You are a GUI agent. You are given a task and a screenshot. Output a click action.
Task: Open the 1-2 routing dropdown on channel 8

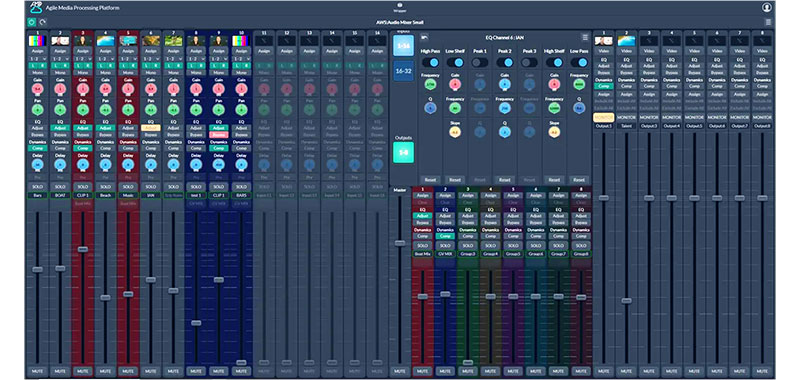196,59
